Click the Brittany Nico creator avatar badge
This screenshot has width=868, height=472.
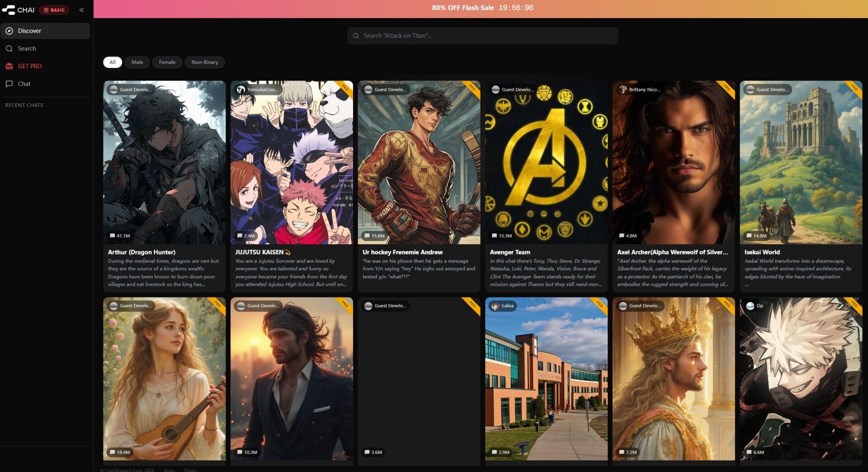640,90
